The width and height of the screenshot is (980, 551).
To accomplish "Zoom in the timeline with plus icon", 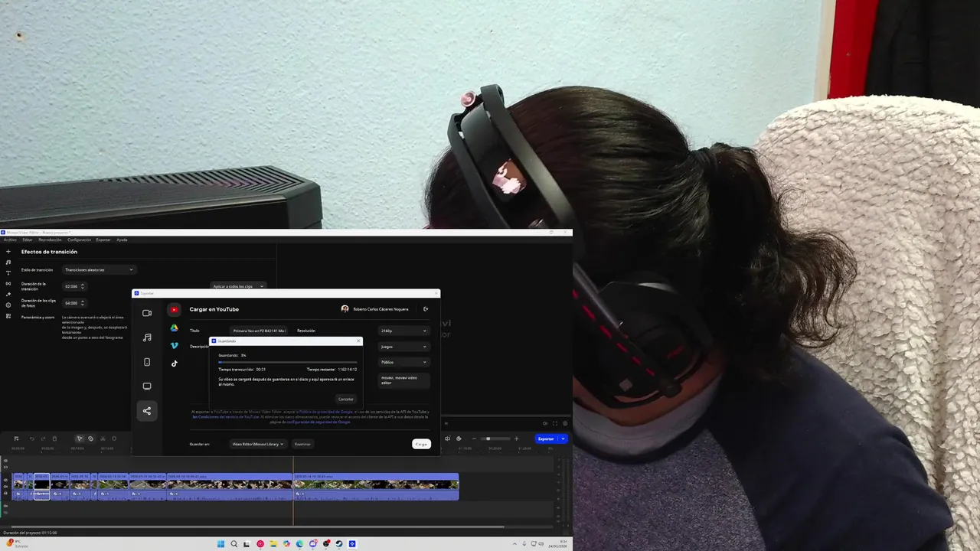I will tap(516, 439).
